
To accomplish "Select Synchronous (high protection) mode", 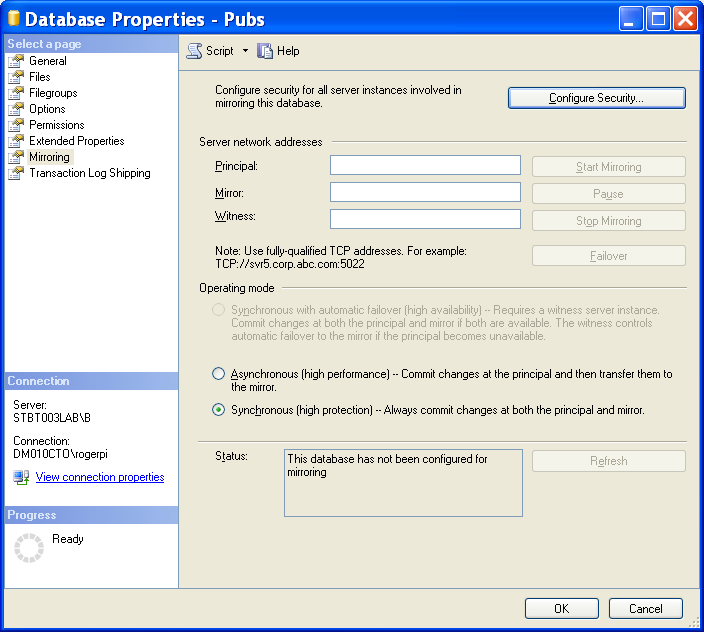I will pyautogui.click(x=219, y=410).
